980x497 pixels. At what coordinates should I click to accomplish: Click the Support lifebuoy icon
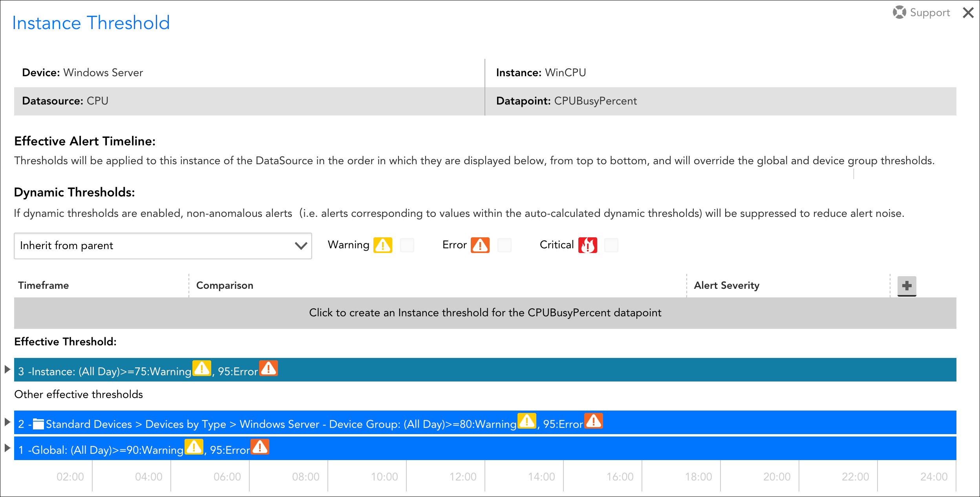pyautogui.click(x=900, y=12)
